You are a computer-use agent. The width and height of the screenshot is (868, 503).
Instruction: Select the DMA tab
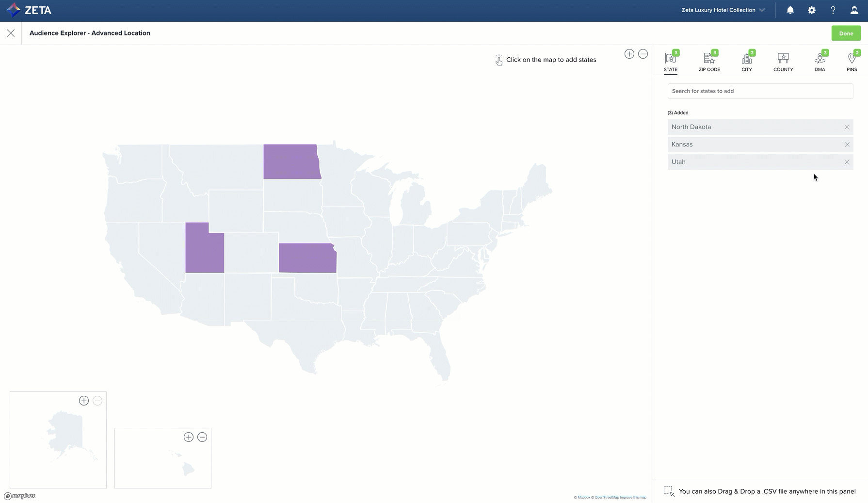tap(820, 62)
